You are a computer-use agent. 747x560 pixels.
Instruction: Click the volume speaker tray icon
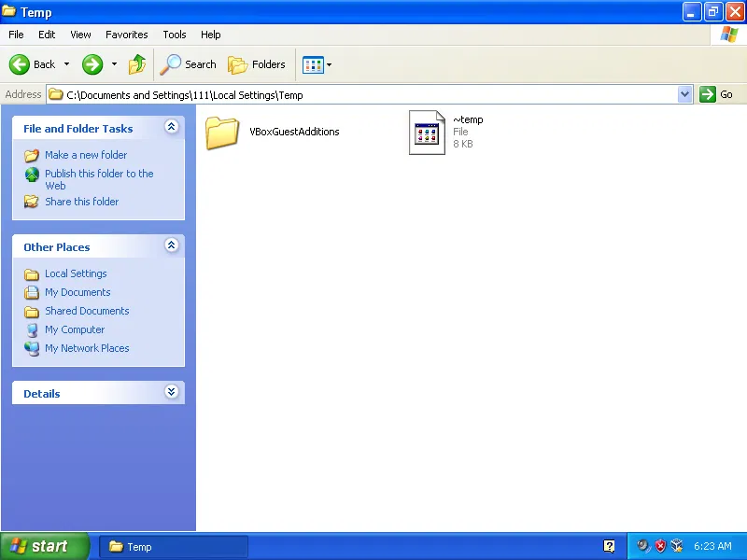click(643, 546)
